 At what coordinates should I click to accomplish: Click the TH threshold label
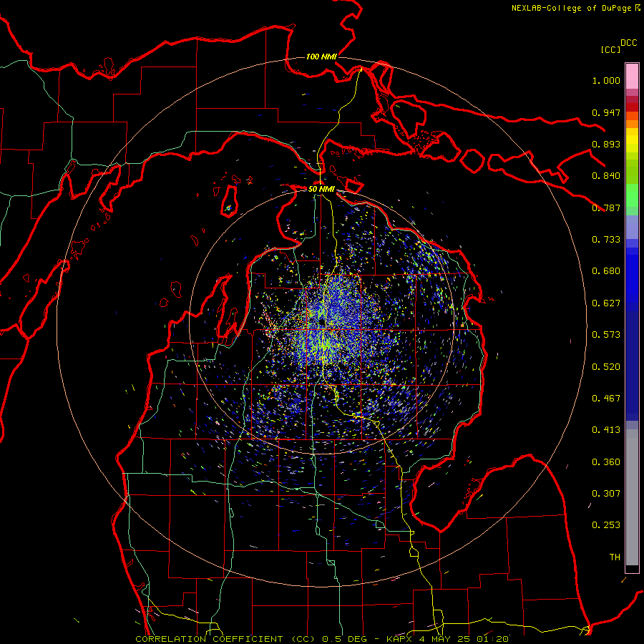615,557
